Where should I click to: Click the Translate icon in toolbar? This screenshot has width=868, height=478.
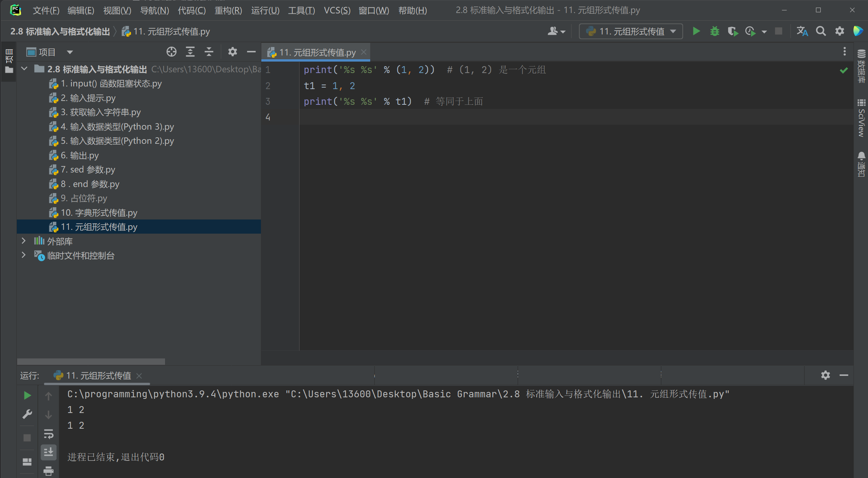[x=802, y=31]
